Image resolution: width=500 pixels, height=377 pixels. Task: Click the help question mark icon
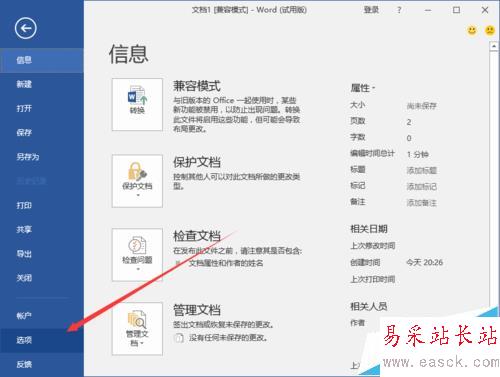[399, 10]
